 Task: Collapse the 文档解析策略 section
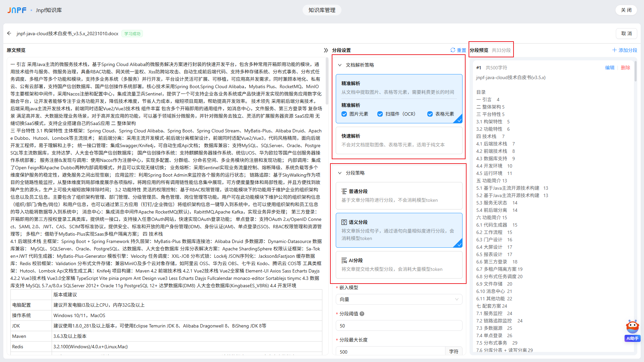[340, 65]
